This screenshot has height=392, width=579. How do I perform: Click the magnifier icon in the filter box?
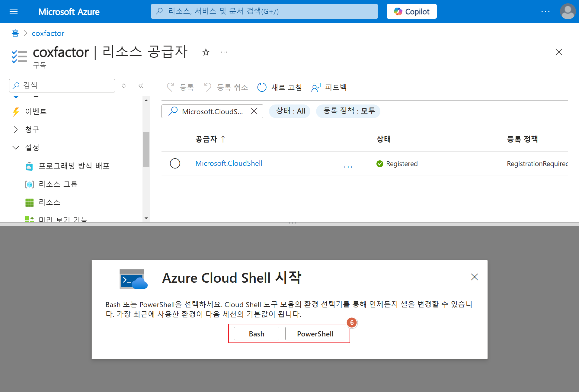click(173, 111)
